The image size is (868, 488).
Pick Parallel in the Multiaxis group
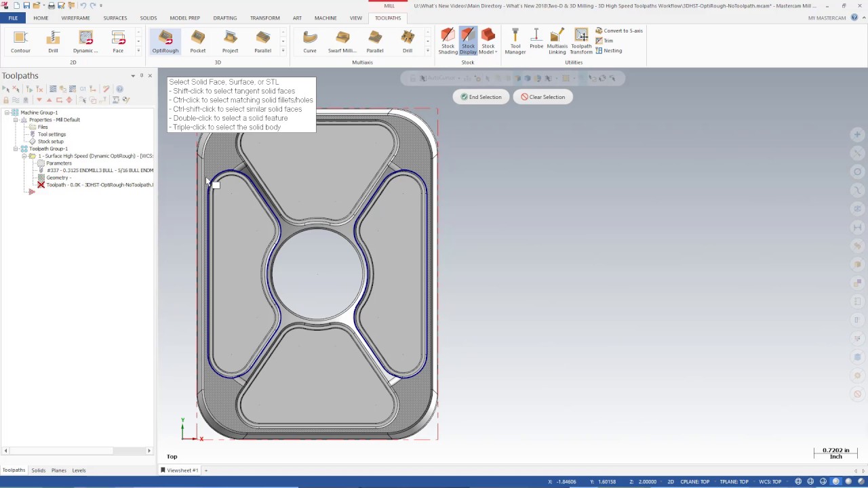click(x=375, y=41)
